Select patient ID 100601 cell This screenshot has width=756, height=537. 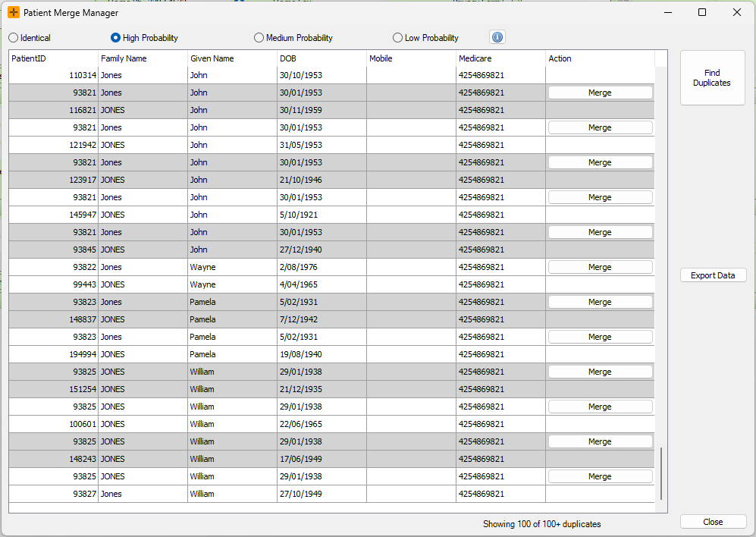tap(54, 424)
